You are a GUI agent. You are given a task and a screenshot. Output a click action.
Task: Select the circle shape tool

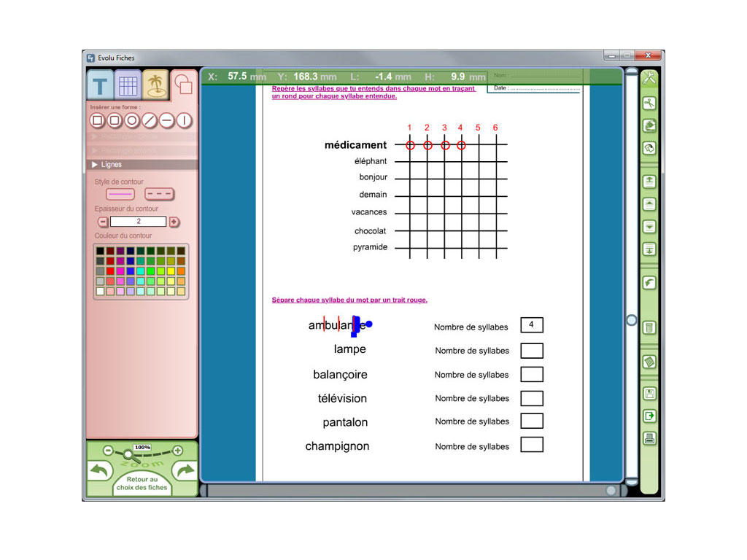(132, 120)
